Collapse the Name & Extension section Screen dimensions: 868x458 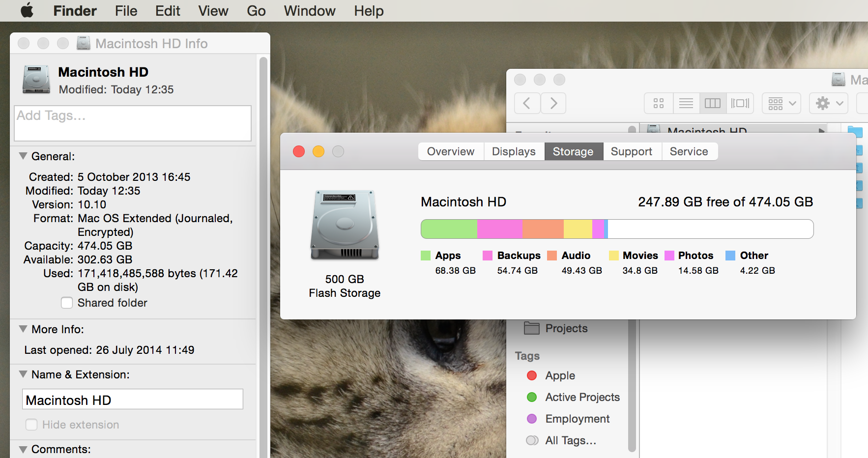coord(23,374)
